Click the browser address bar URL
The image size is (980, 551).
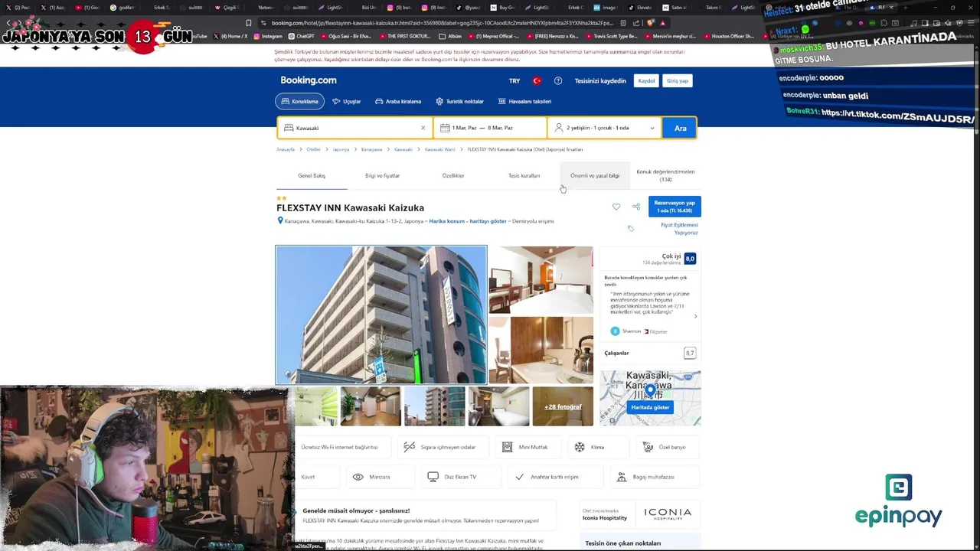[x=442, y=23]
